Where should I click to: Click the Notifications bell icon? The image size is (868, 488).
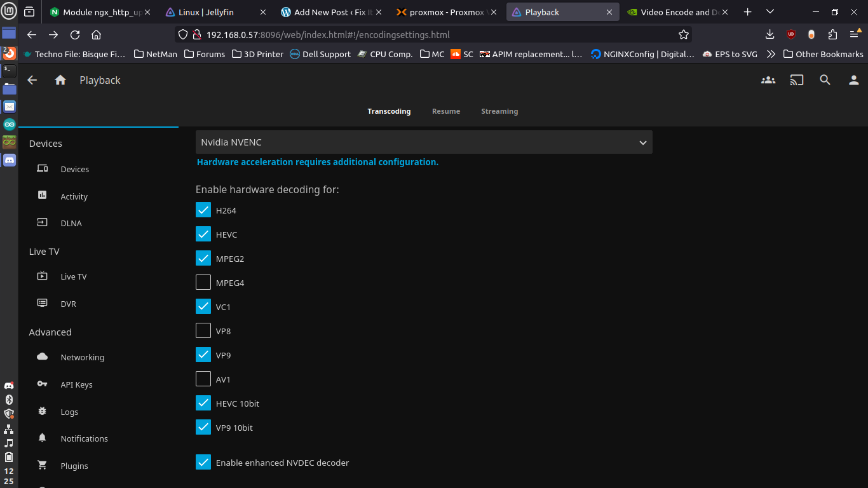click(43, 438)
